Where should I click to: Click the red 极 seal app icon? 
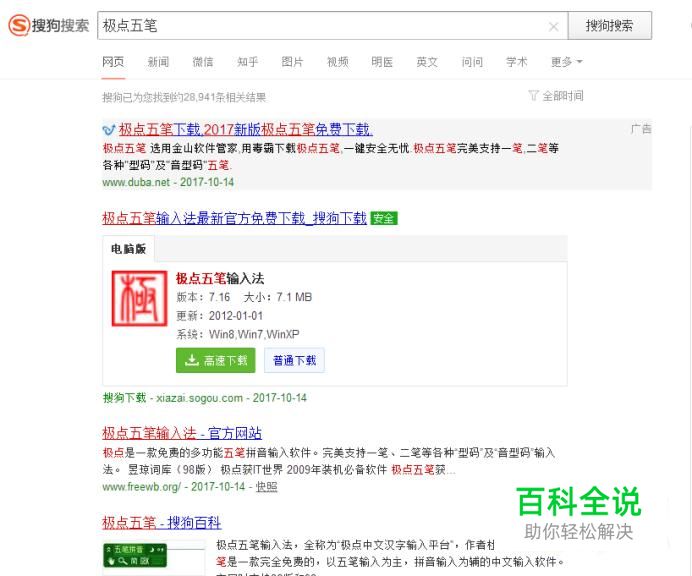(x=139, y=298)
